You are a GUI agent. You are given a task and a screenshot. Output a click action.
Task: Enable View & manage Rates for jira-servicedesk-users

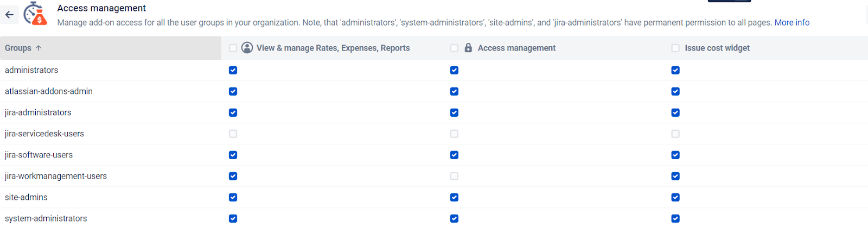[233, 134]
